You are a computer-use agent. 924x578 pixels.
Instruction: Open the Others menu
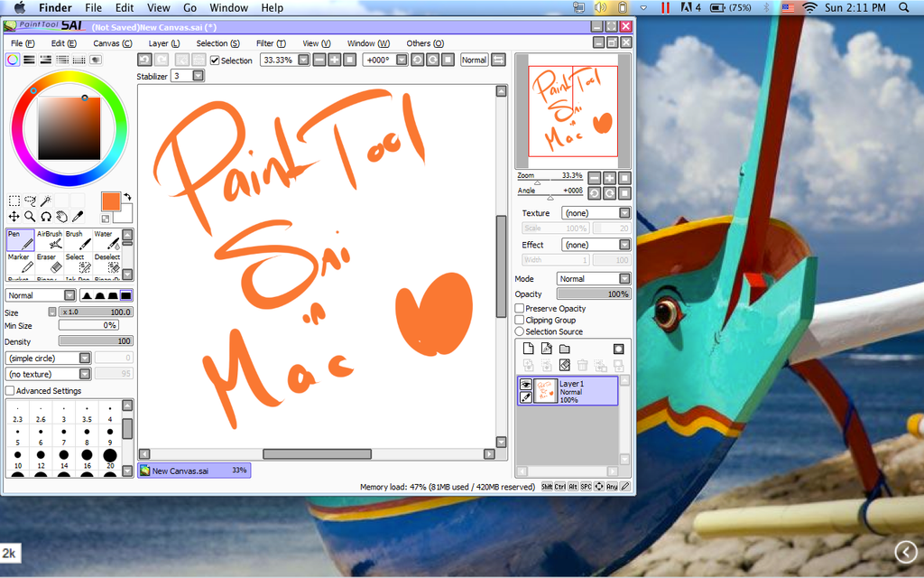(x=425, y=43)
